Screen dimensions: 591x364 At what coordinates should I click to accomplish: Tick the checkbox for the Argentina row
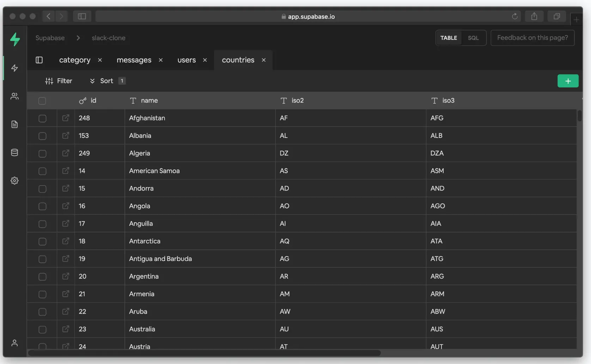pyautogui.click(x=42, y=277)
